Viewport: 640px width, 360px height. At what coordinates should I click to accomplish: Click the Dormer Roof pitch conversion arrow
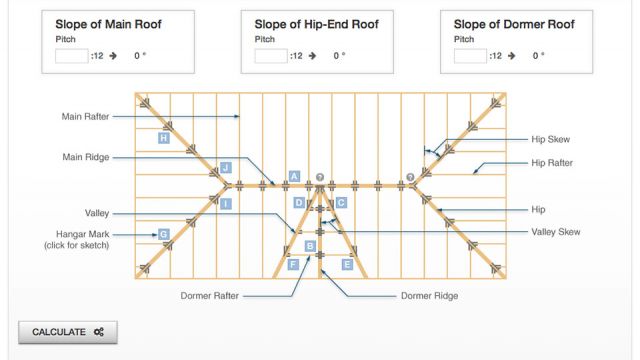pos(511,56)
